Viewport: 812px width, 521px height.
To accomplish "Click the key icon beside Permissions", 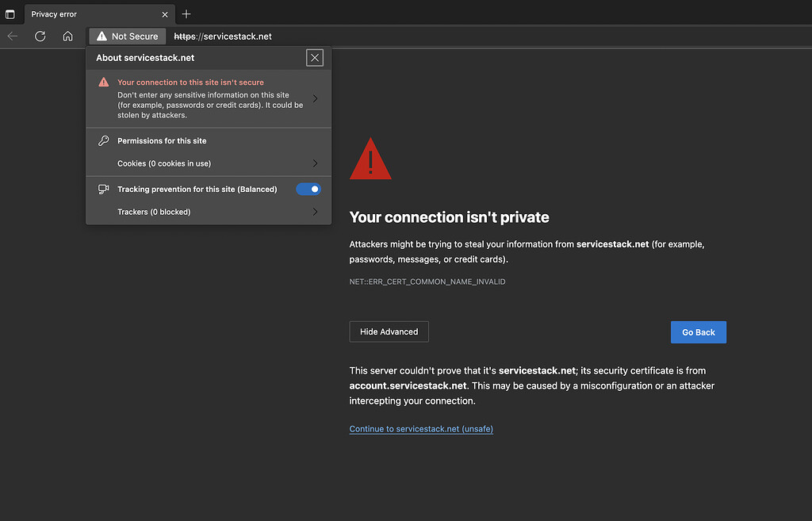I will click(x=102, y=140).
